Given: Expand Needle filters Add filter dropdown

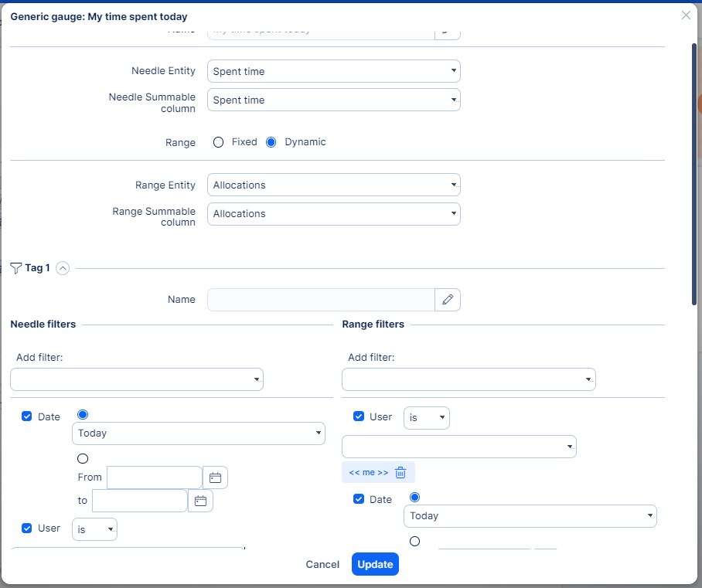Looking at the screenshot, I should coord(137,379).
